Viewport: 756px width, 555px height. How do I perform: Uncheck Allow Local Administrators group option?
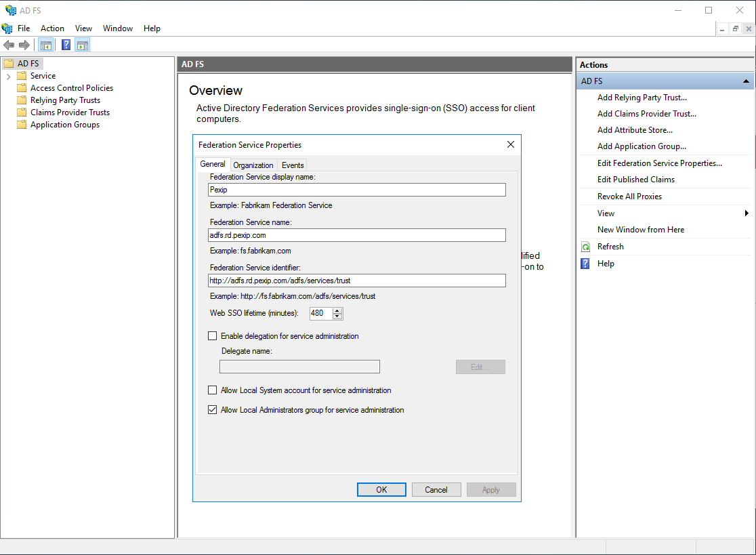point(213,410)
